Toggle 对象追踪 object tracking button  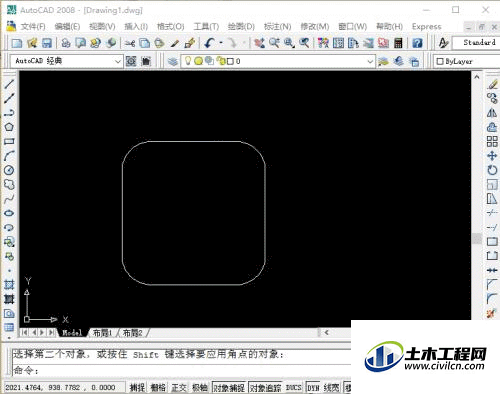point(265,388)
